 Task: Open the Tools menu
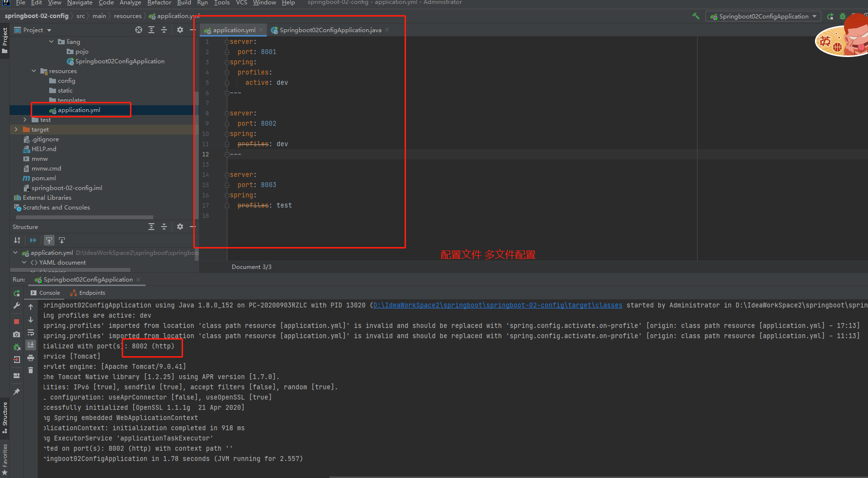pos(222,2)
